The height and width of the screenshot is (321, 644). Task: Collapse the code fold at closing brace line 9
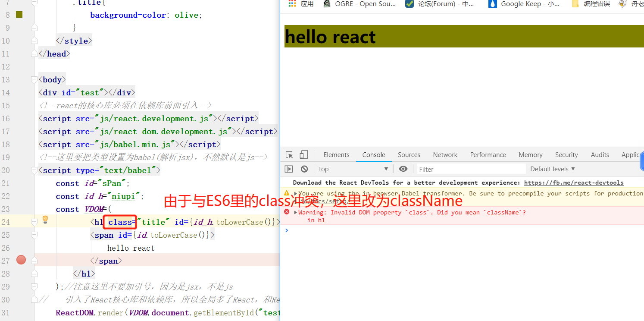(34, 28)
